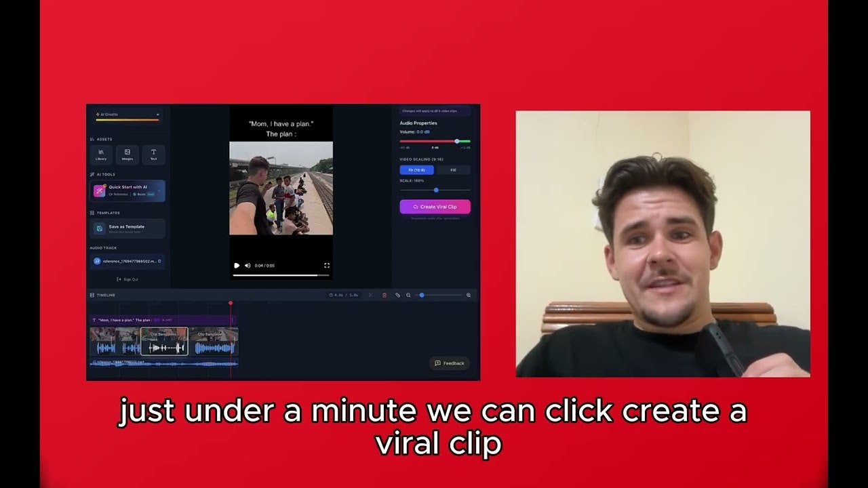Delete selection with the trash icon
This screenshot has width=868, height=488.
tap(384, 296)
